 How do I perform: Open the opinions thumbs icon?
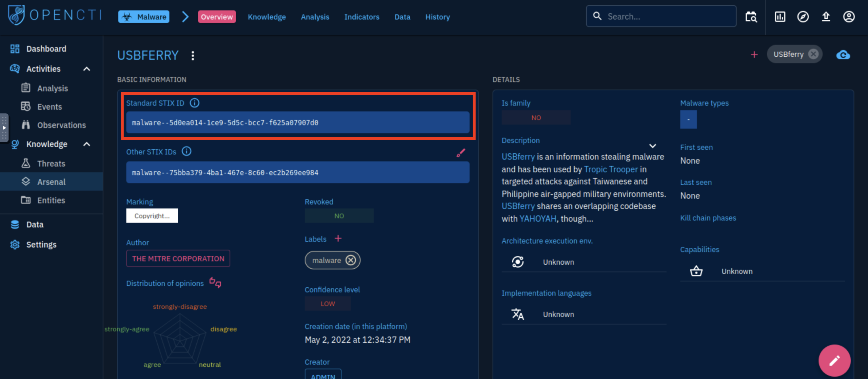pyautogui.click(x=215, y=282)
